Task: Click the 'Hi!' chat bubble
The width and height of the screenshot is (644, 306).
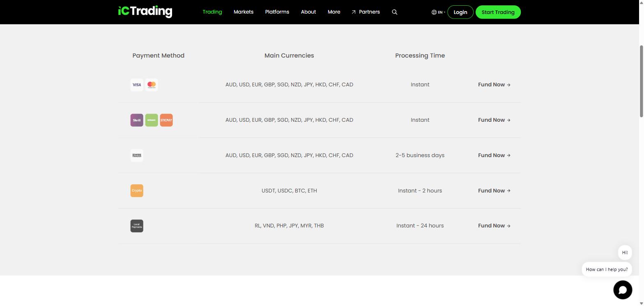Action: [625, 253]
